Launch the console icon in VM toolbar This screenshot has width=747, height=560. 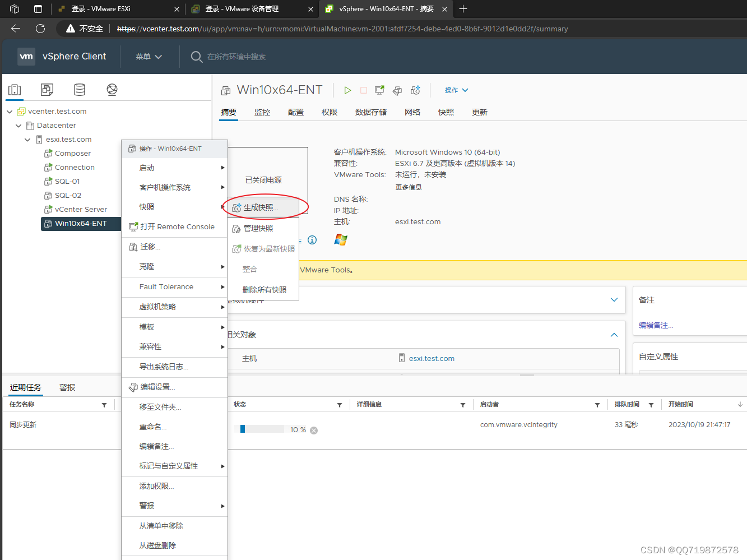click(x=380, y=90)
